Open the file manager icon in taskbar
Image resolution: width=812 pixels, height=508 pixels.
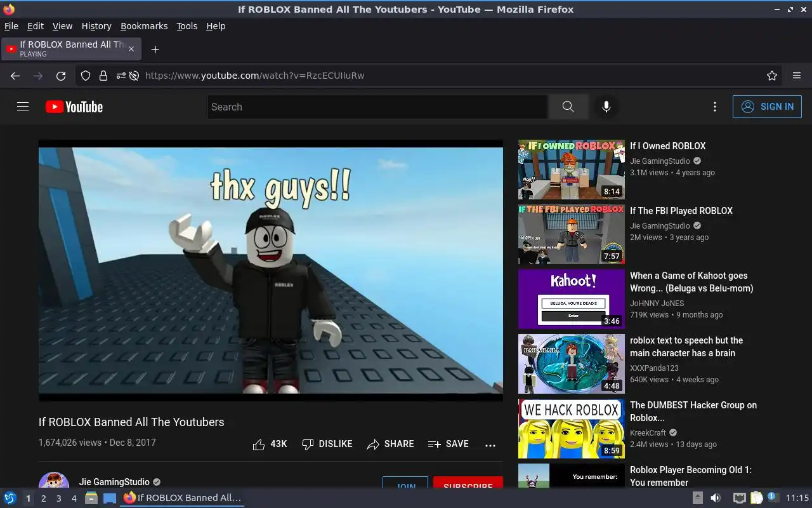point(91,498)
